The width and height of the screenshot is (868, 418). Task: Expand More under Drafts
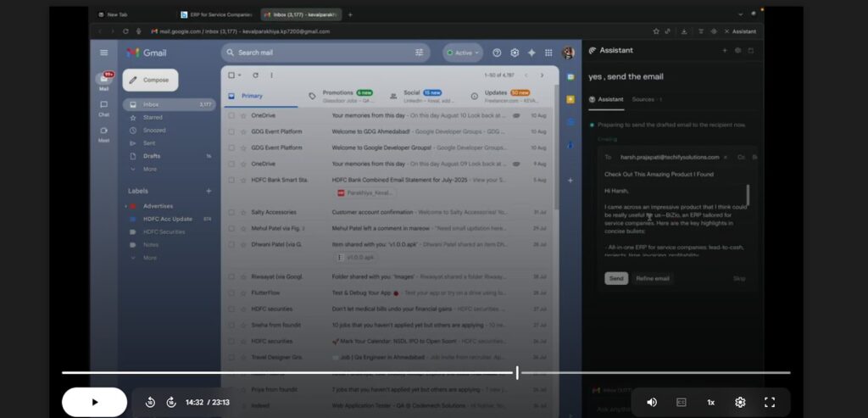[149, 169]
